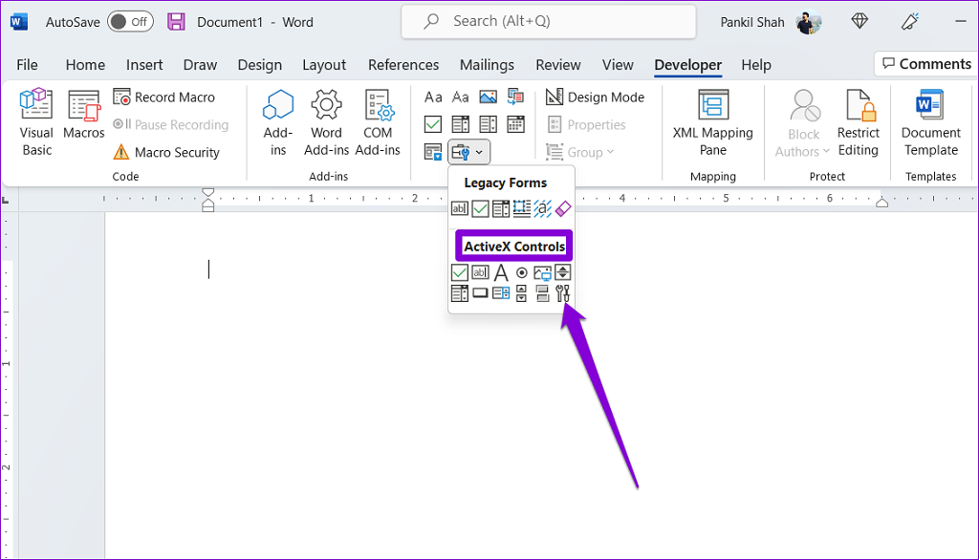Image resolution: width=979 pixels, height=560 pixels.
Task: Open the XML Mapping Pane
Action: pyautogui.click(x=712, y=122)
